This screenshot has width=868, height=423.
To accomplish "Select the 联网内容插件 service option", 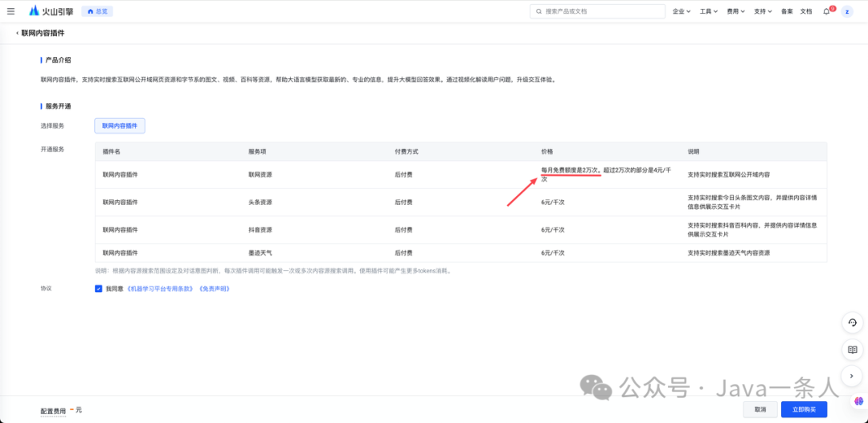I will 120,126.
